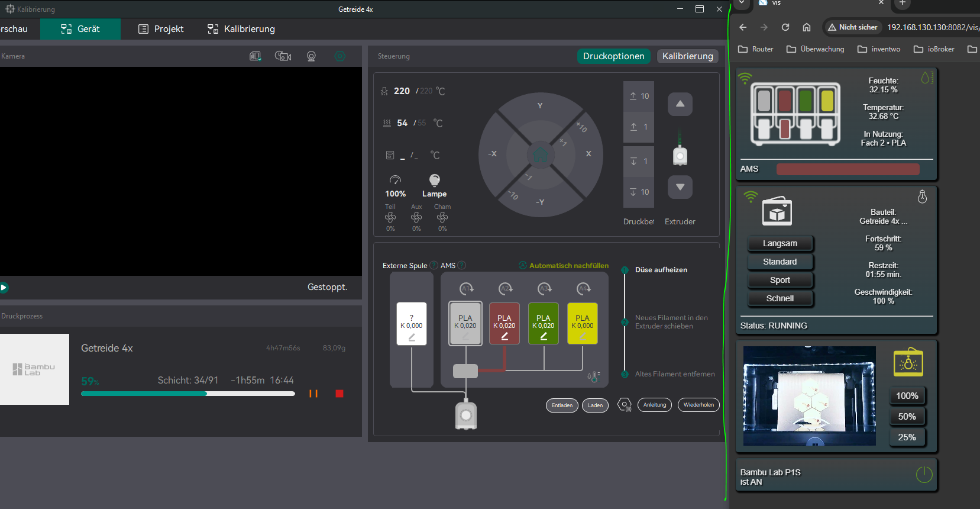Select external spool white filament slot
980x509 pixels.
412,324
